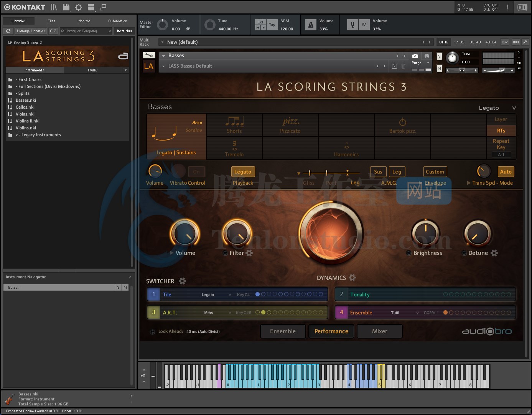Screen dimensions: 532x415
Task: Click the Tap tempo button
Action: coord(272,25)
